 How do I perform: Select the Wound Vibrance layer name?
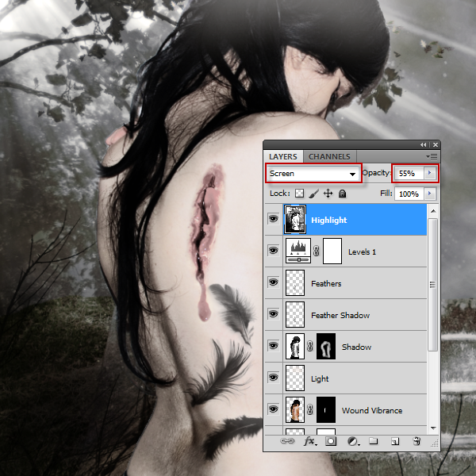click(372, 410)
